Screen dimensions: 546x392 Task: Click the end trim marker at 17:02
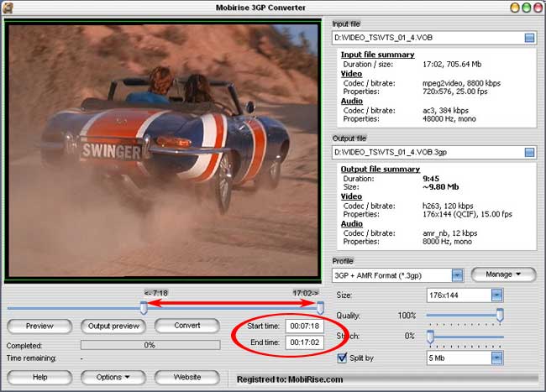pyautogui.click(x=320, y=308)
